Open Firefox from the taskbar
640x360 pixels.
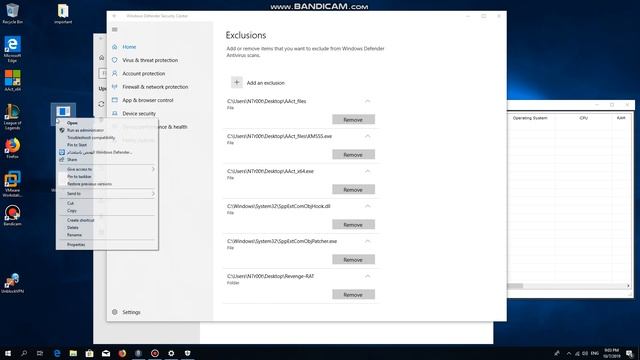(x=122, y=353)
